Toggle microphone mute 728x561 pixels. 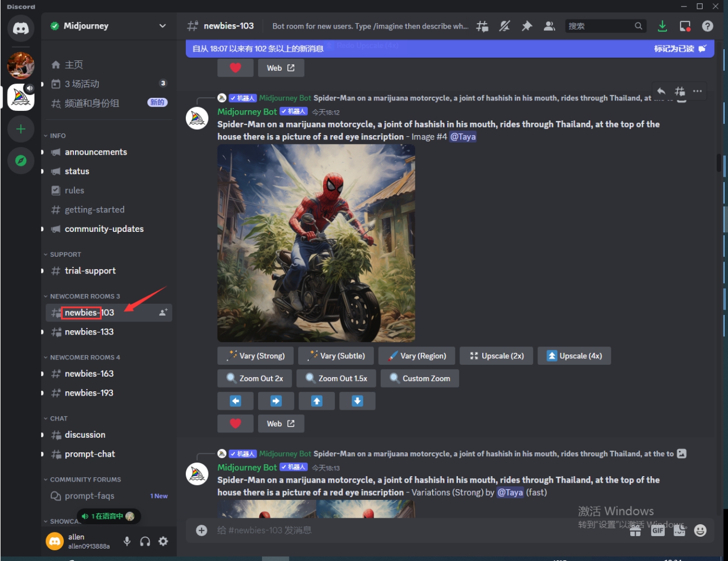coord(127,541)
